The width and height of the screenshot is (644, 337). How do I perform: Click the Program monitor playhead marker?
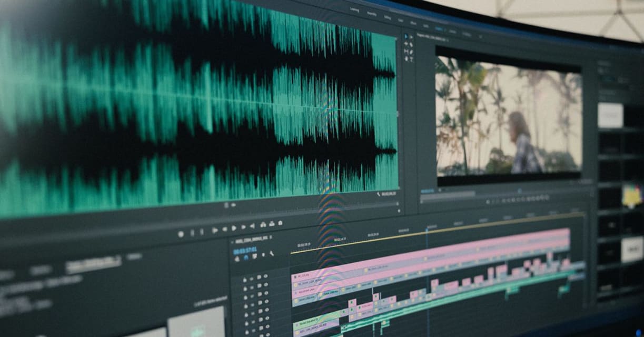click(520, 191)
